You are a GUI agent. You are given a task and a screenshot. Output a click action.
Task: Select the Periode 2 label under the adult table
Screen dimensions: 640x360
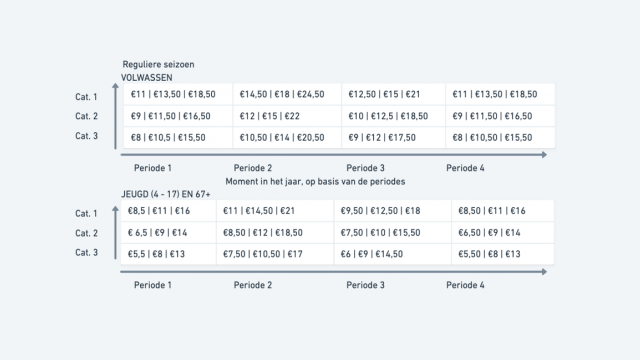253,168
